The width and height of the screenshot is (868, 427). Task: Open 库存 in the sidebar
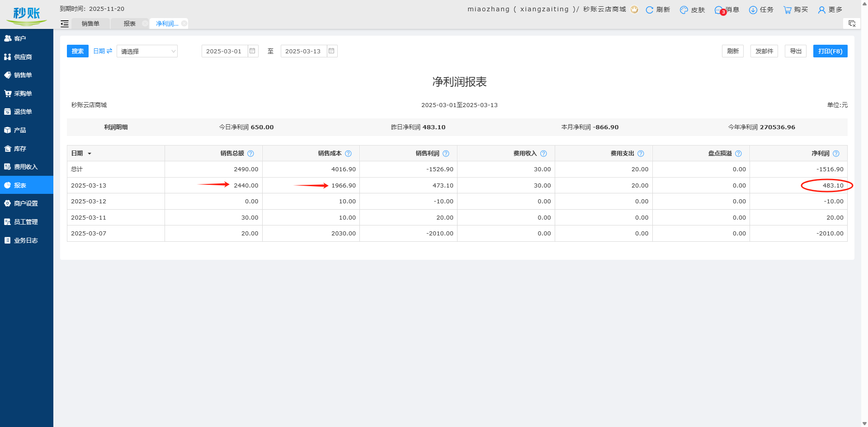point(27,149)
